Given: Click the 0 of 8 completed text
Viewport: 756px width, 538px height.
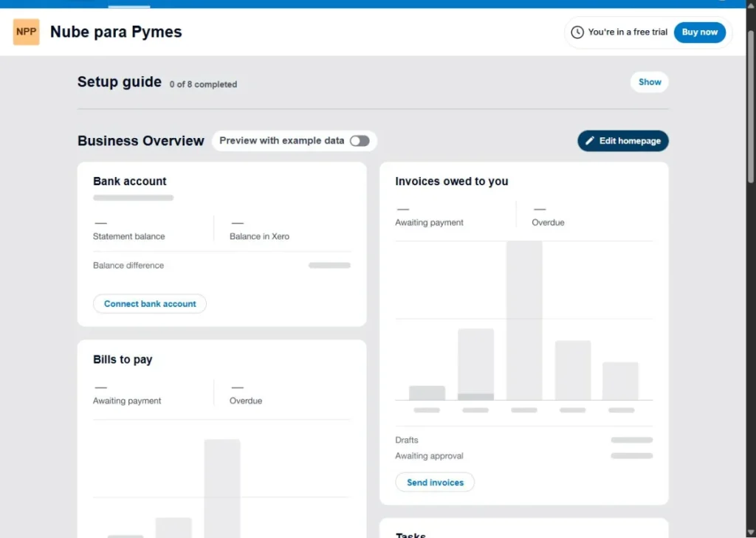Looking at the screenshot, I should [x=203, y=84].
